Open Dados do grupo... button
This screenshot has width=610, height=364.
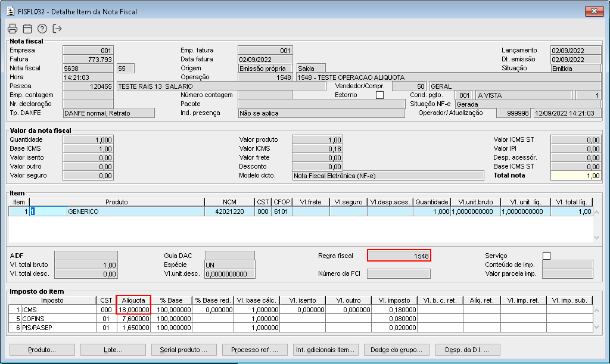396,350
